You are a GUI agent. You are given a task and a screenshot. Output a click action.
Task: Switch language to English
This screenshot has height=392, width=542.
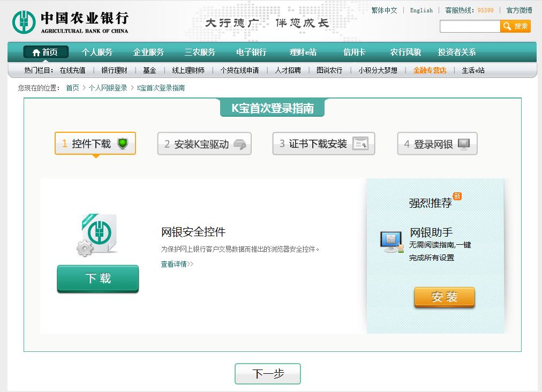click(x=421, y=10)
